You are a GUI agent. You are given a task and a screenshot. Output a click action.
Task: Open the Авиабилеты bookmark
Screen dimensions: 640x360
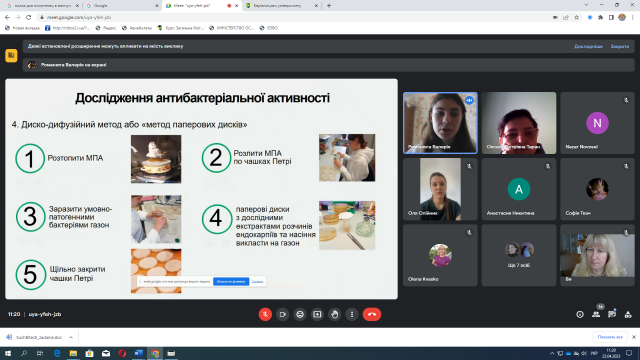click(x=137, y=28)
